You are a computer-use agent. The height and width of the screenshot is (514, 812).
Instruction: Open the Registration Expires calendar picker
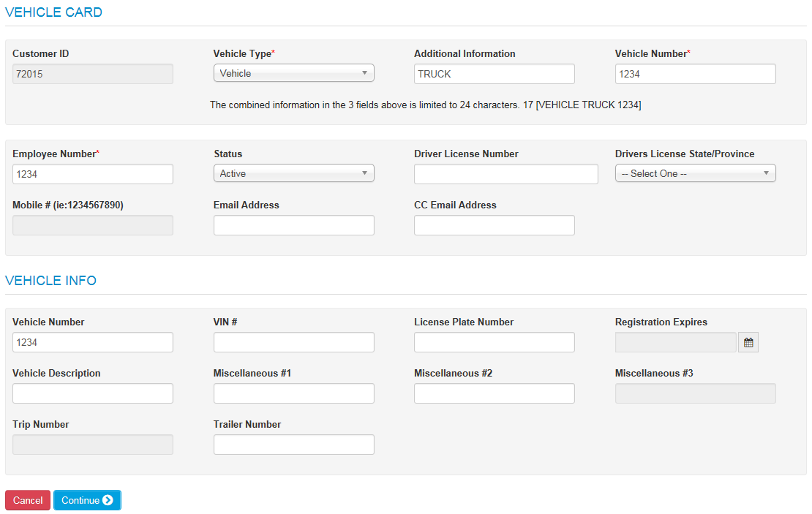click(748, 341)
